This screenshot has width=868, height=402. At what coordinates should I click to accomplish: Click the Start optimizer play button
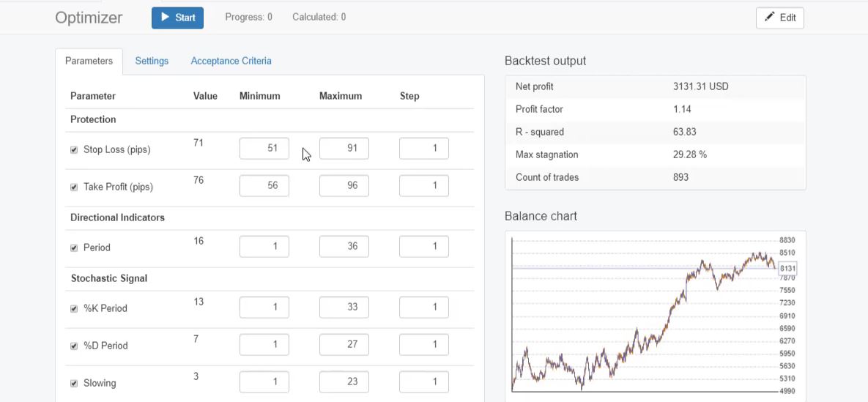177,18
